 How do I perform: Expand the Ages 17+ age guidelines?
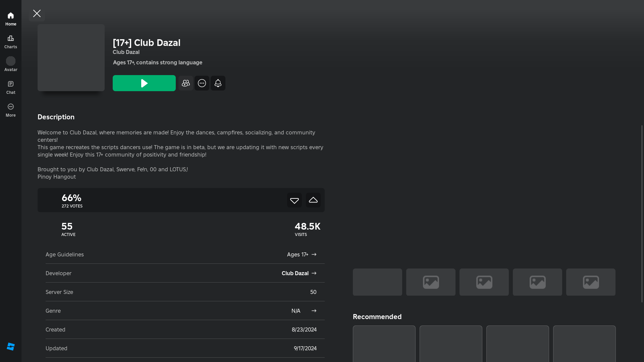[302, 254]
